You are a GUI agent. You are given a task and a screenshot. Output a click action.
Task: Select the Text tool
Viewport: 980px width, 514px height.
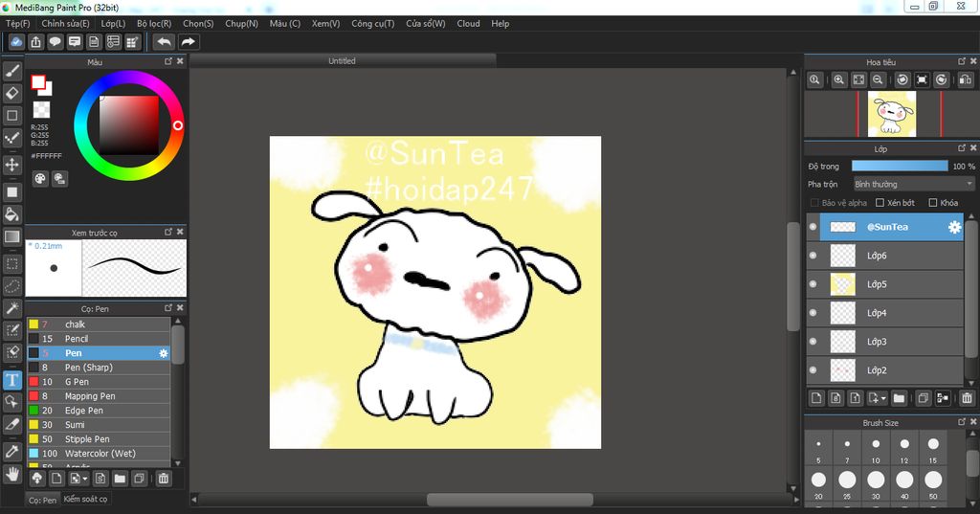pyautogui.click(x=11, y=380)
